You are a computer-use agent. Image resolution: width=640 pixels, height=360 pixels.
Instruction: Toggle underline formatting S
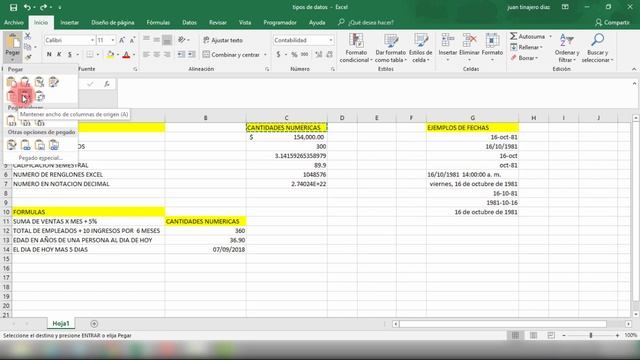coord(70,54)
